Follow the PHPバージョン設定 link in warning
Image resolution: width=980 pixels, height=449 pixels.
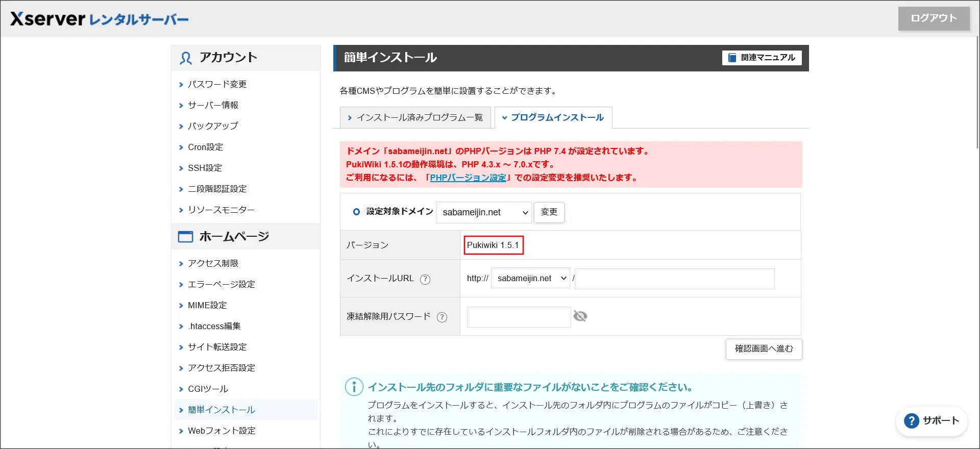tap(468, 178)
